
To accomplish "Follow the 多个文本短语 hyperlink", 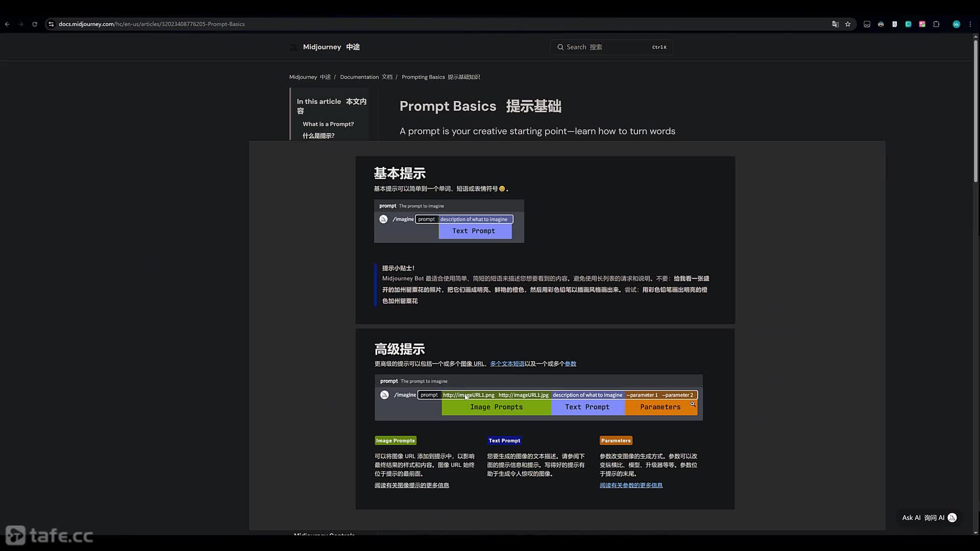I will coord(507,364).
